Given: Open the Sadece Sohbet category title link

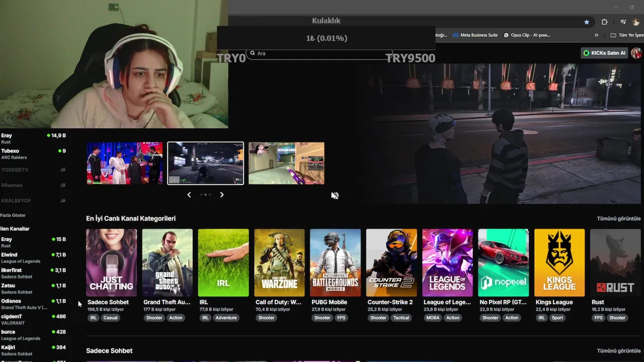Looking at the screenshot, I should [108, 302].
